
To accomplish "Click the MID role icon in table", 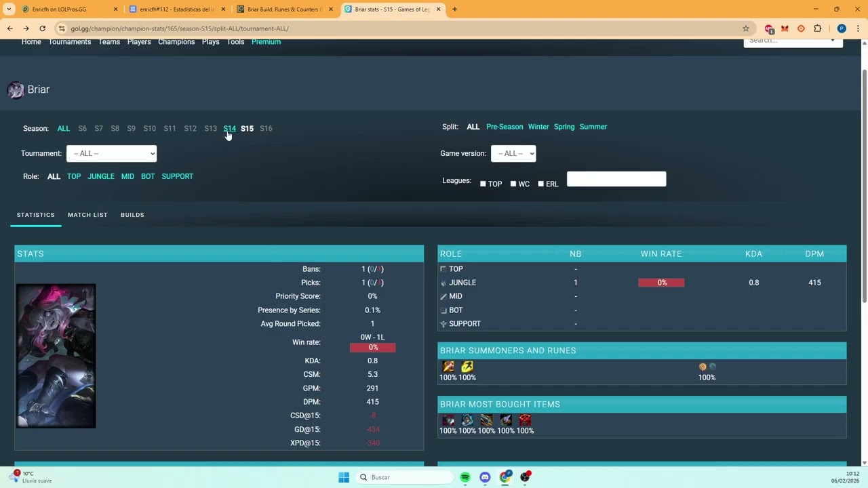I will click(443, 296).
